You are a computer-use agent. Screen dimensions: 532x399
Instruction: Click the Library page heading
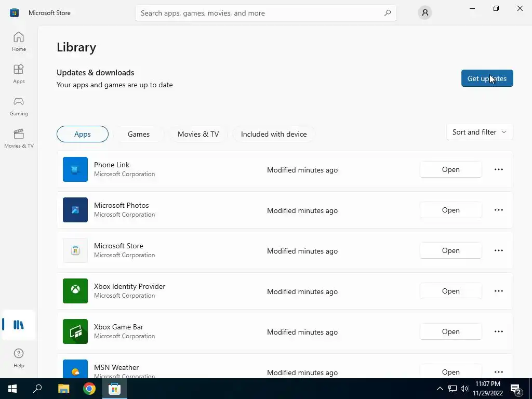tap(76, 47)
